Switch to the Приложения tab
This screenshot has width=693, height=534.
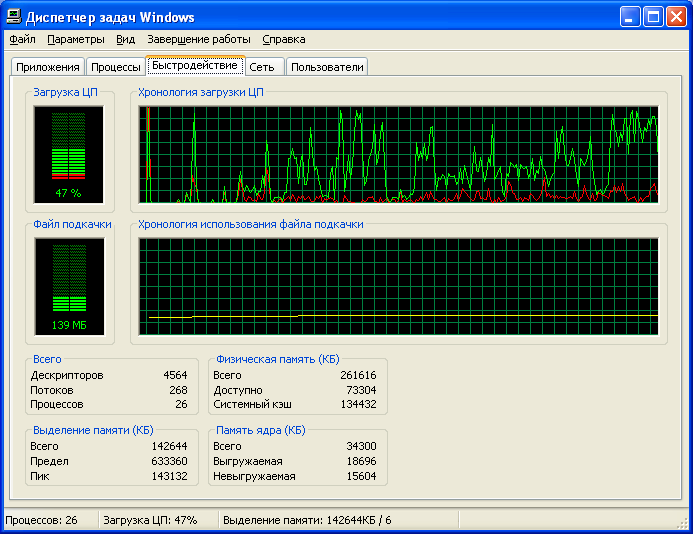[x=48, y=67]
